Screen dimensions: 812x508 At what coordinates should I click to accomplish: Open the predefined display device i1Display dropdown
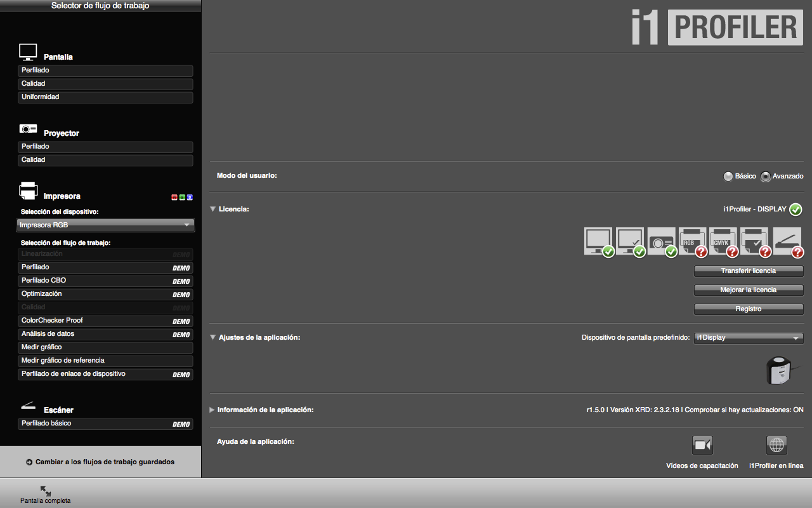(x=749, y=338)
